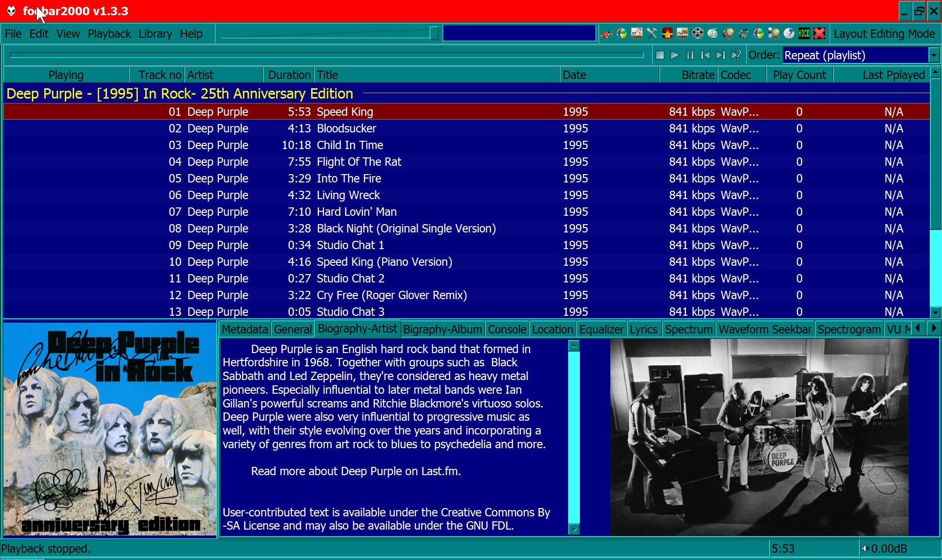Select track Child In Time
942x560 pixels.
click(x=349, y=145)
